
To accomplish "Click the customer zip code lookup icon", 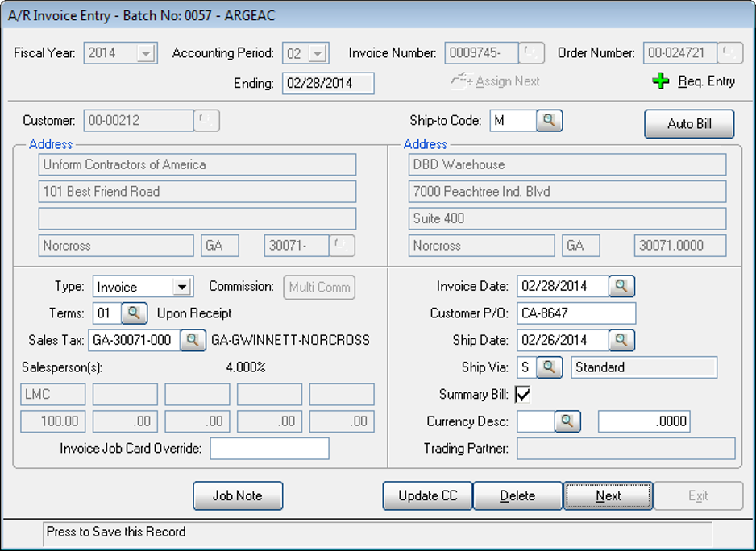I will pos(342,246).
